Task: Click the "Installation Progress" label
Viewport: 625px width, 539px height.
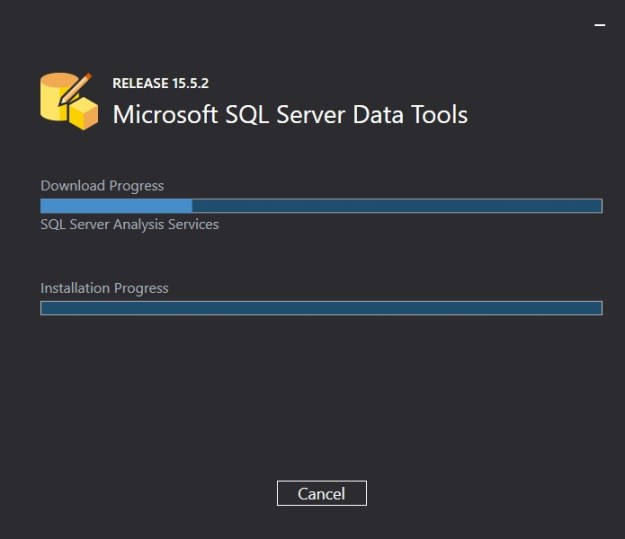Action: pyautogui.click(x=104, y=288)
